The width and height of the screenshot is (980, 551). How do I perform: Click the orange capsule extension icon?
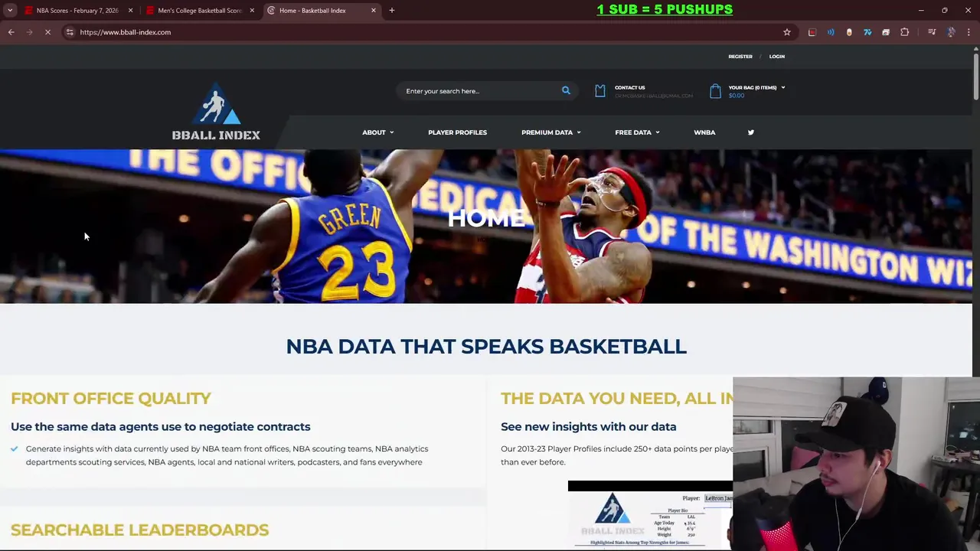[x=849, y=32]
